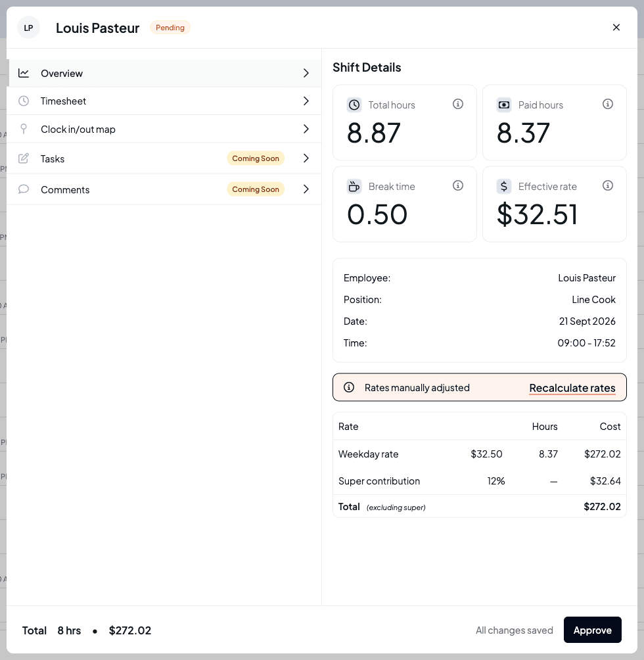Click the 8 hrs footer total

69,630
